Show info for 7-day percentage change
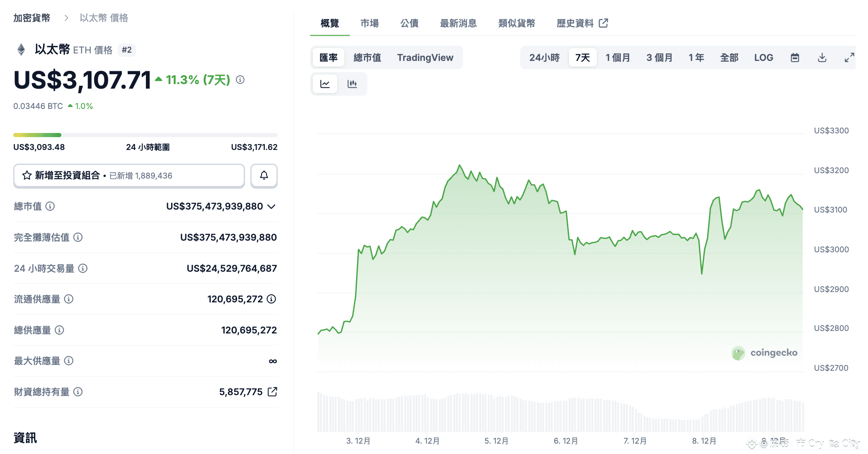 coord(240,80)
